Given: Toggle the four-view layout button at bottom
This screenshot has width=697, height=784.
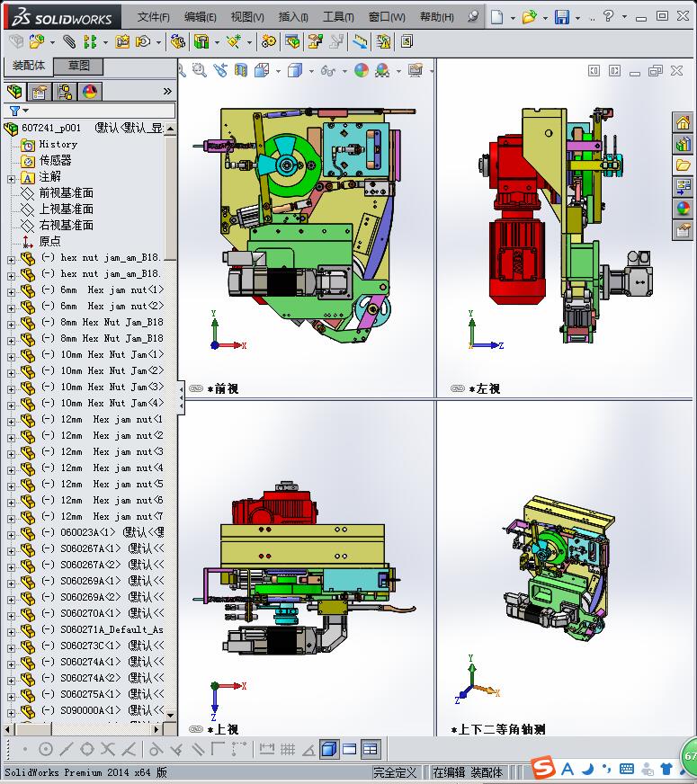Looking at the screenshot, I should pos(370,749).
